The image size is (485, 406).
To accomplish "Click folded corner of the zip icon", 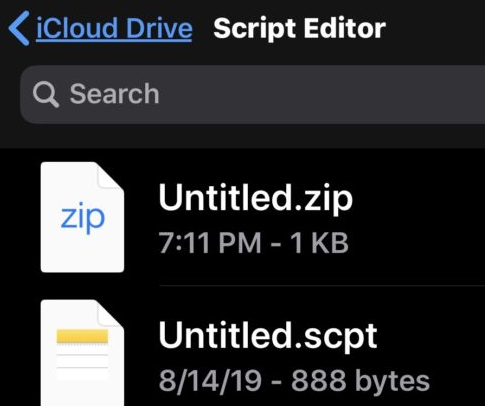I will click(x=110, y=176).
